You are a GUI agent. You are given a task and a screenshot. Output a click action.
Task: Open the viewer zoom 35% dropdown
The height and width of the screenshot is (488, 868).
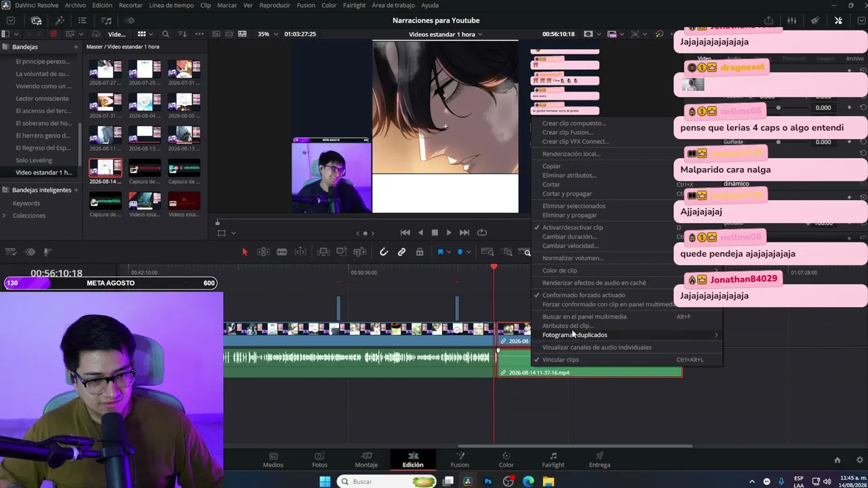267,34
